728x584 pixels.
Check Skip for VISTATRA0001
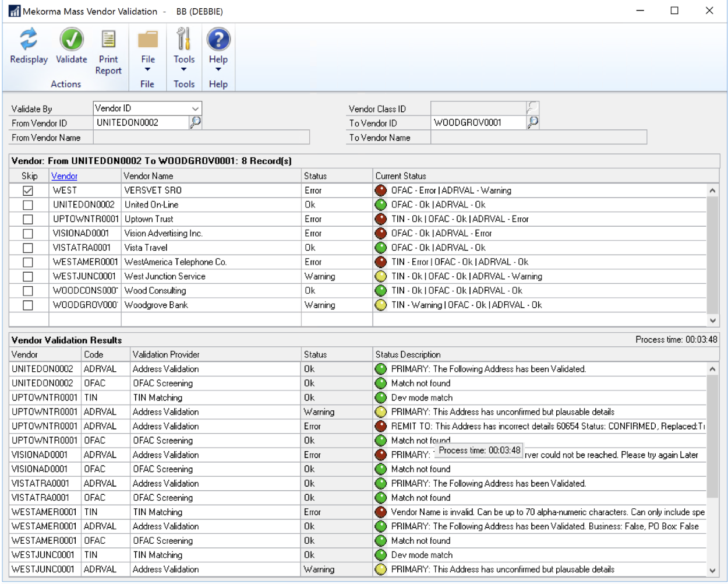point(28,248)
